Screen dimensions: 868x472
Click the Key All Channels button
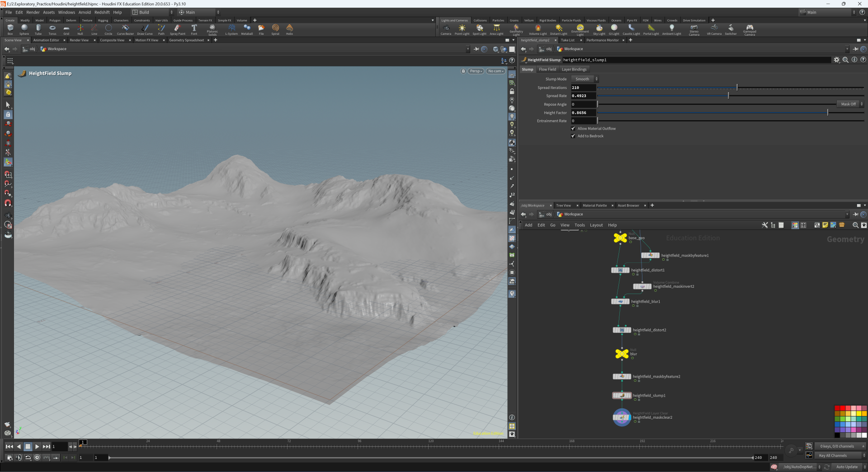pos(835,456)
